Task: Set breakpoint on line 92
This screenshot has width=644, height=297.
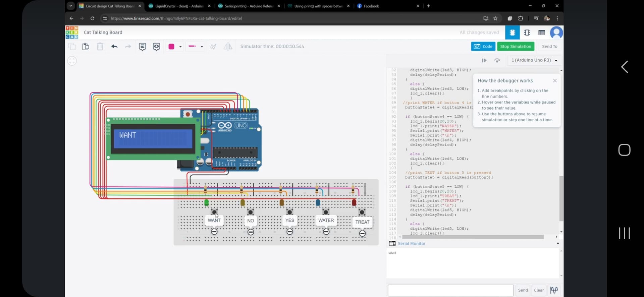Action: (x=393, y=117)
